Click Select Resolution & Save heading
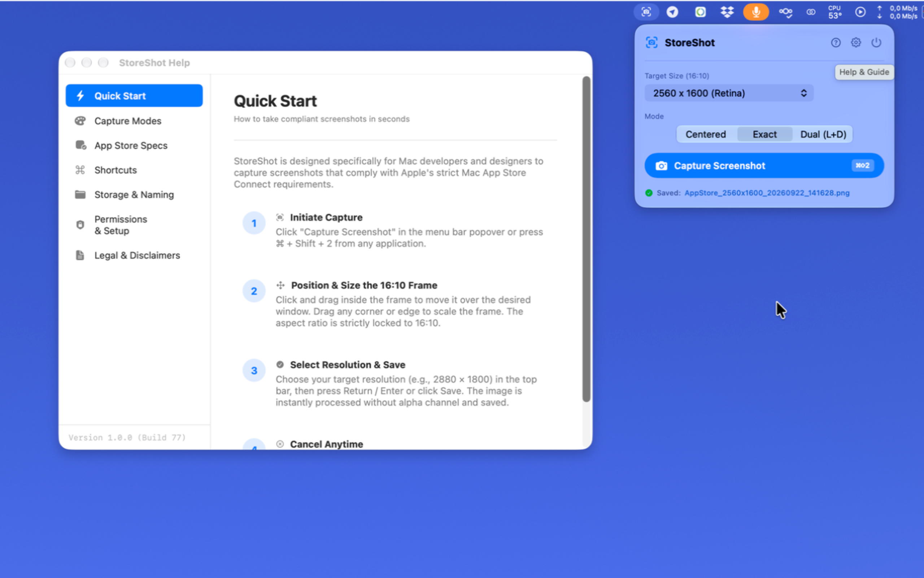This screenshot has width=924, height=578. point(348,365)
